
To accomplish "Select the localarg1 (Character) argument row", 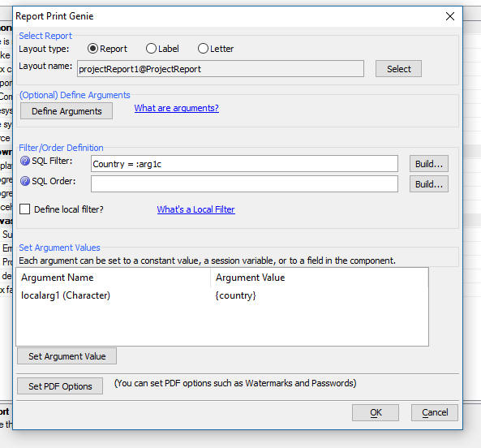I will tap(222, 295).
